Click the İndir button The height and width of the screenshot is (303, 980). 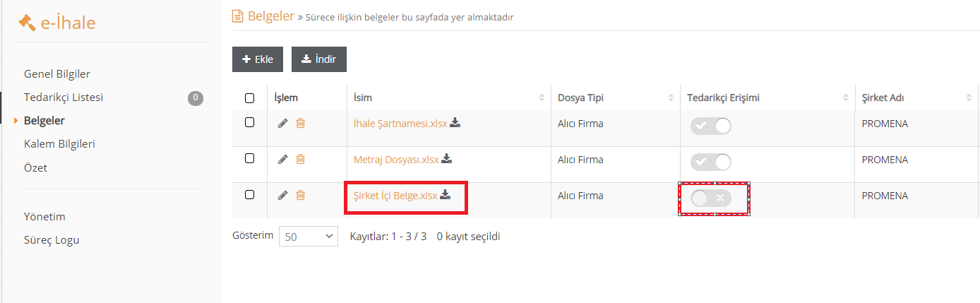coord(319,59)
